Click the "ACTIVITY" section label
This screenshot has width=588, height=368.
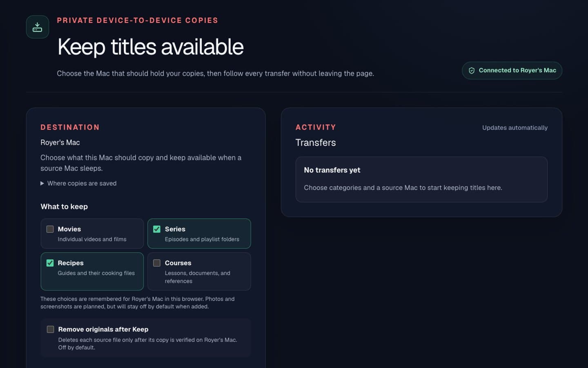click(316, 128)
